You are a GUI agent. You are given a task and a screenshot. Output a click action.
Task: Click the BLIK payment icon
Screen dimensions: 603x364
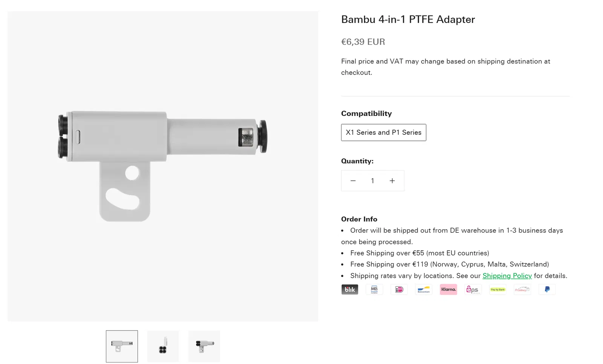(x=350, y=289)
